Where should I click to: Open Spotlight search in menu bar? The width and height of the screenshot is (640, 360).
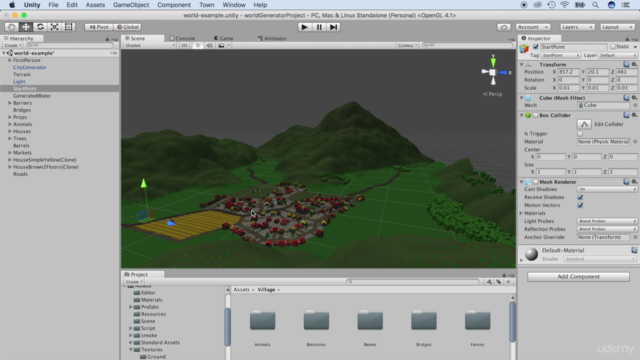pos(596,5)
